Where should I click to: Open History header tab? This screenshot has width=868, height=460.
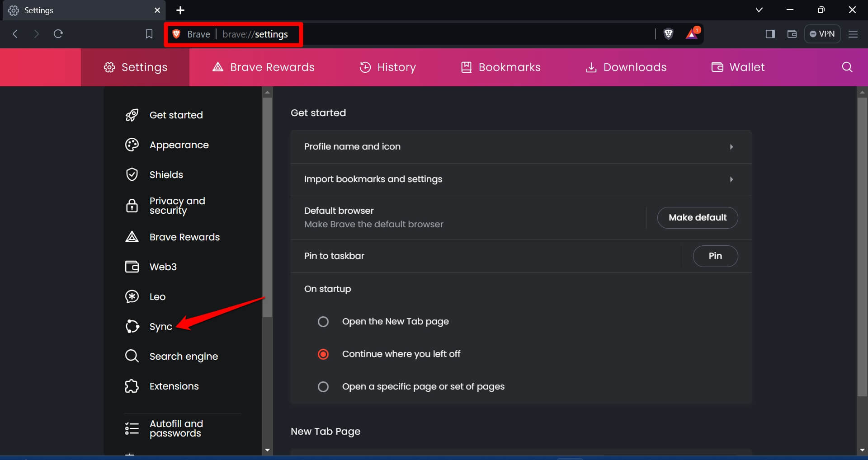(x=387, y=67)
